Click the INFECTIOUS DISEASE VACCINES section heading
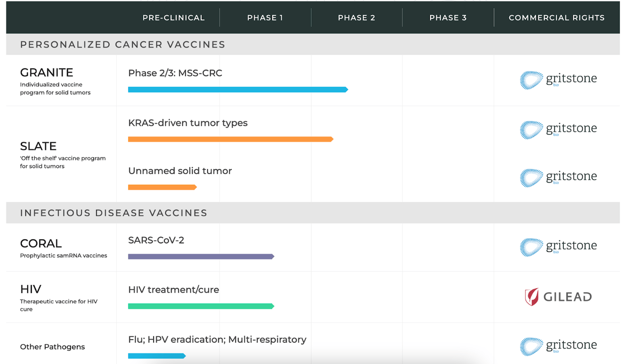Screen dimensions: 622x364 click(x=114, y=213)
